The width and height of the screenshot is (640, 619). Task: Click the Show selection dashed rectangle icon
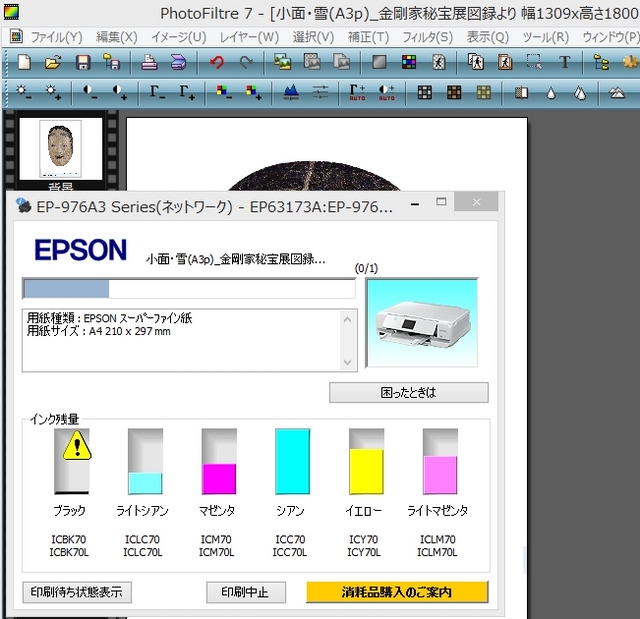(534, 62)
